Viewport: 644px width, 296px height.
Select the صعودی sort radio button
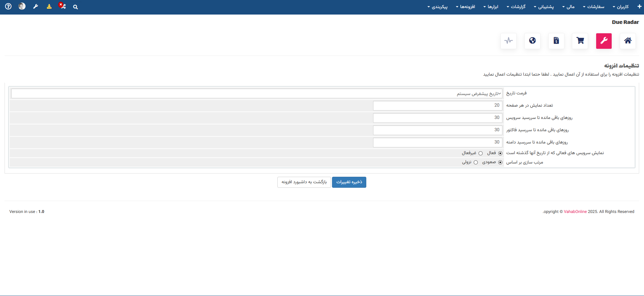point(500,163)
